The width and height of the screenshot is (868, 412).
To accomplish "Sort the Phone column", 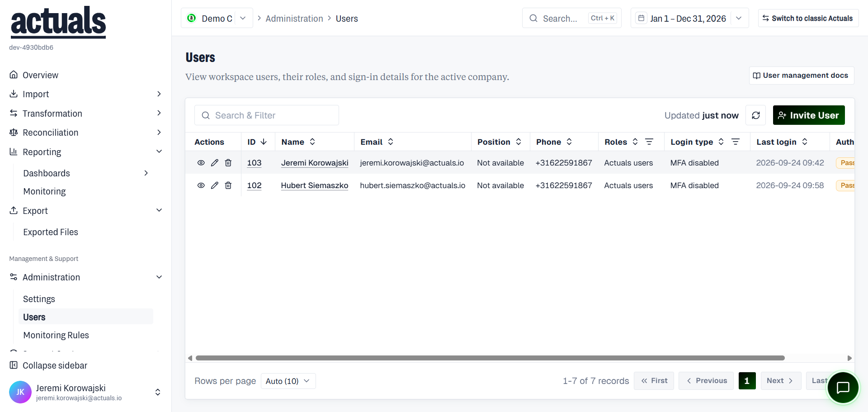I will click(x=569, y=142).
